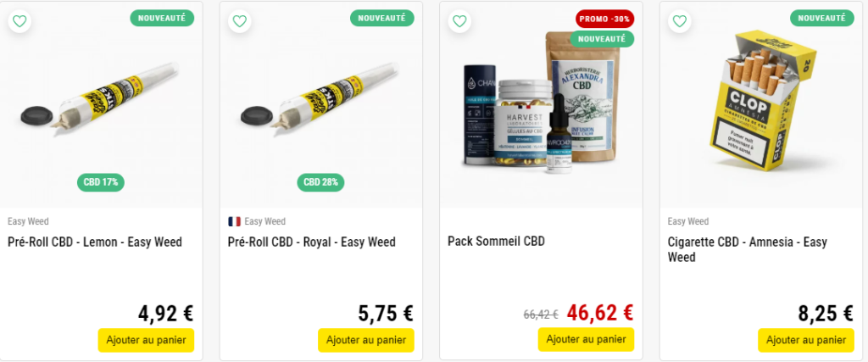Open Pré-Roll CBD - Royal - Easy Weed title
The width and height of the screenshot is (868, 362).
tap(312, 242)
